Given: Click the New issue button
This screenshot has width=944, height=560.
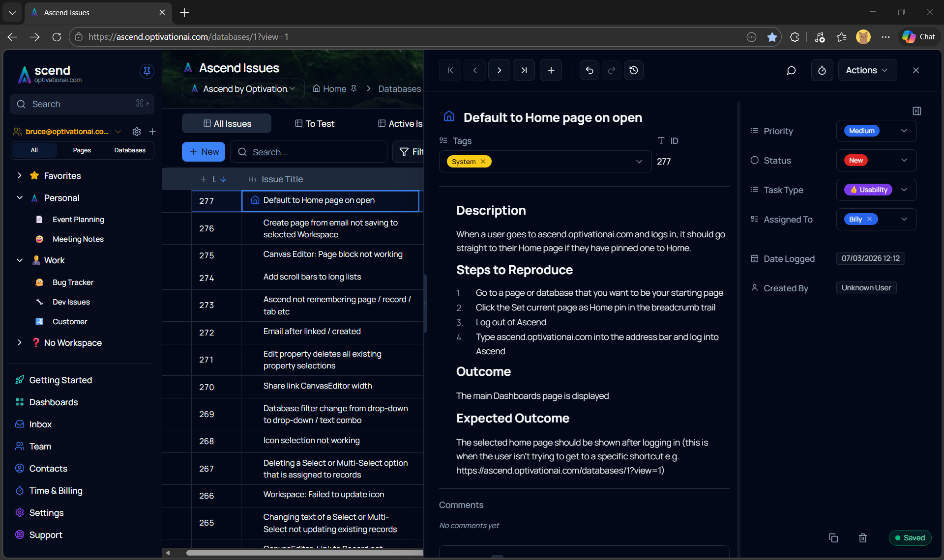Looking at the screenshot, I should [x=204, y=152].
